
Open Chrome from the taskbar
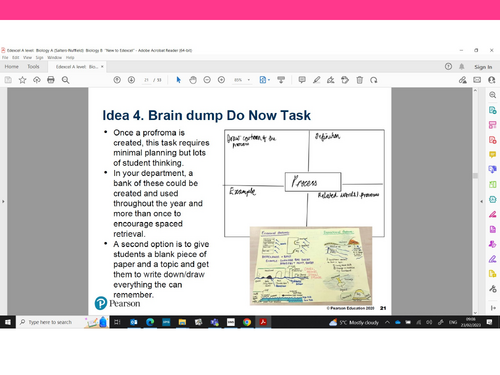tap(247, 322)
